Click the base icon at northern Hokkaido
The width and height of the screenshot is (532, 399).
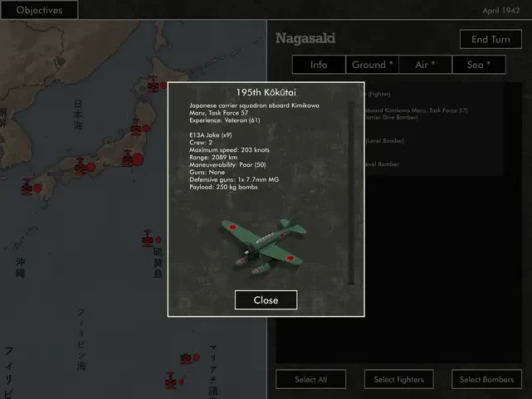[x=153, y=84]
